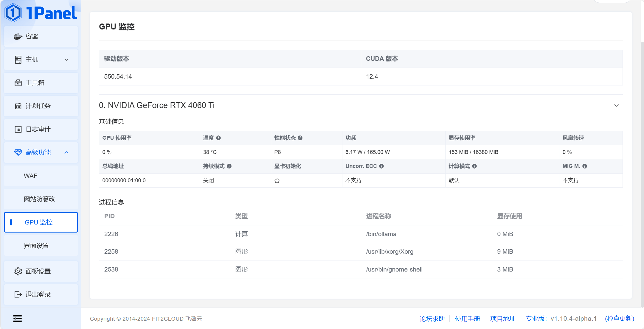Image resolution: width=644 pixels, height=329 pixels.
Task: Open the 界面设置 submenu item
Action: [x=41, y=246]
